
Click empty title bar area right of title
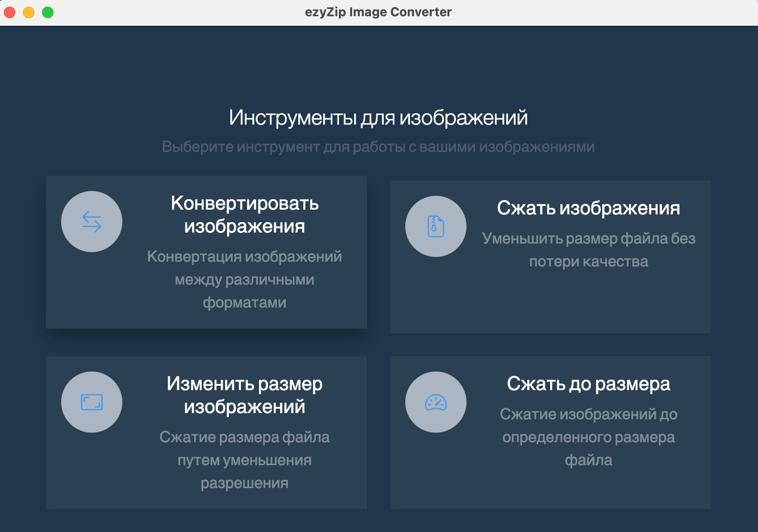click(x=597, y=12)
